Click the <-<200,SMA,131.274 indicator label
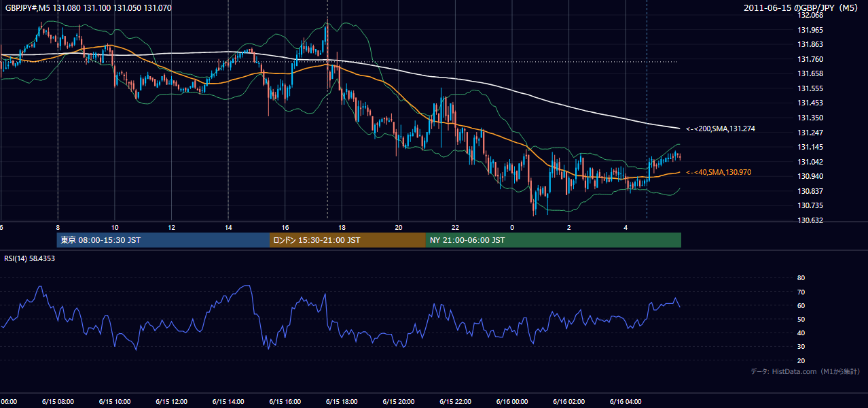The width and height of the screenshot is (868, 408). click(721, 129)
